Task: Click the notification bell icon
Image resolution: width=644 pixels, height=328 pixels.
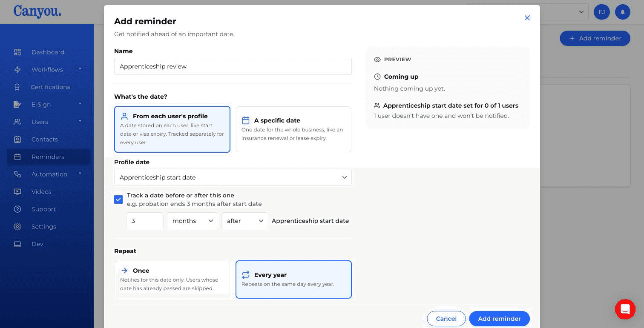Action: pyautogui.click(x=623, y=12)
